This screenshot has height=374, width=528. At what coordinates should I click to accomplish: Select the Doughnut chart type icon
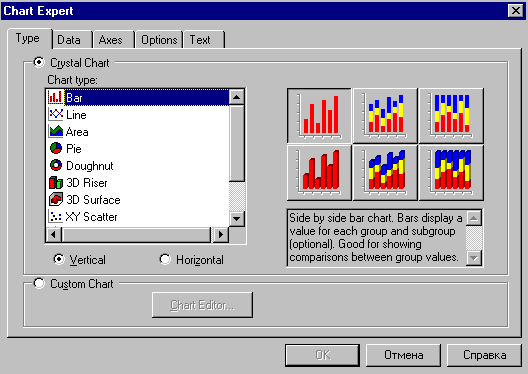click(x=56, y=165)
